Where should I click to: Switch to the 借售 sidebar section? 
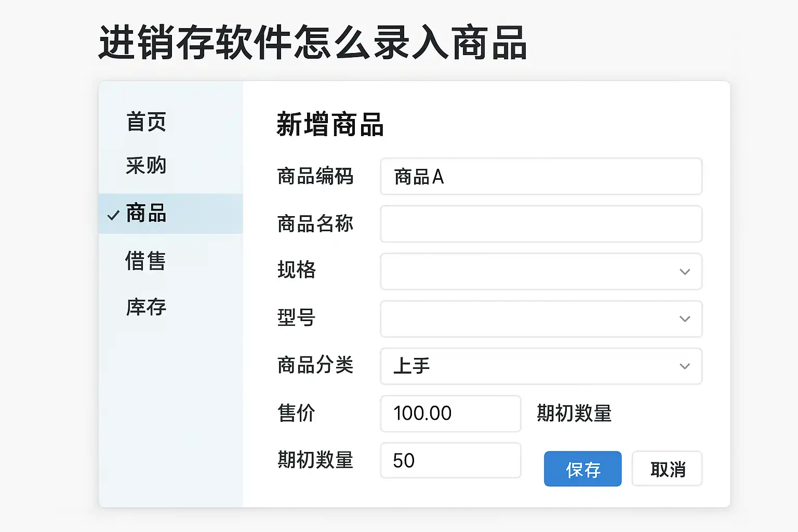(x=145, y=261)
